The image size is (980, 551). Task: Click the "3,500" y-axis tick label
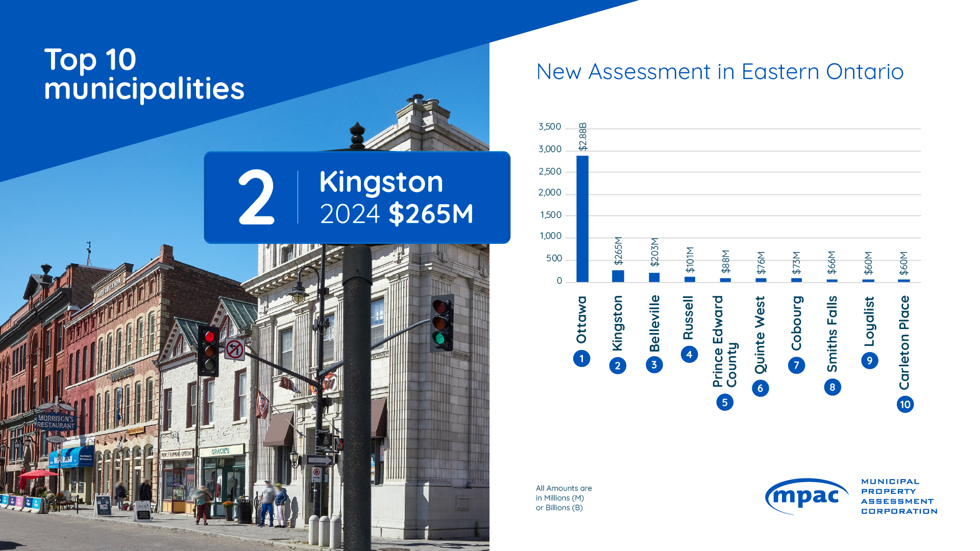550,127
